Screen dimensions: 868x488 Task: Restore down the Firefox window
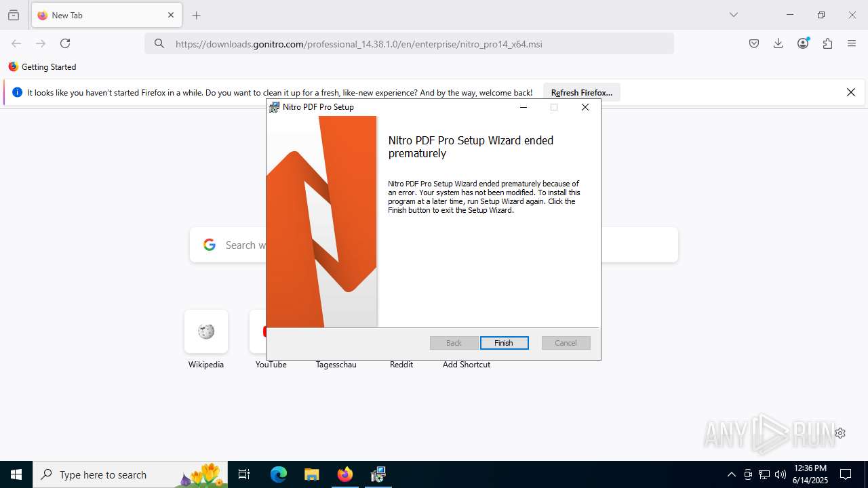[x=821, y=15]
